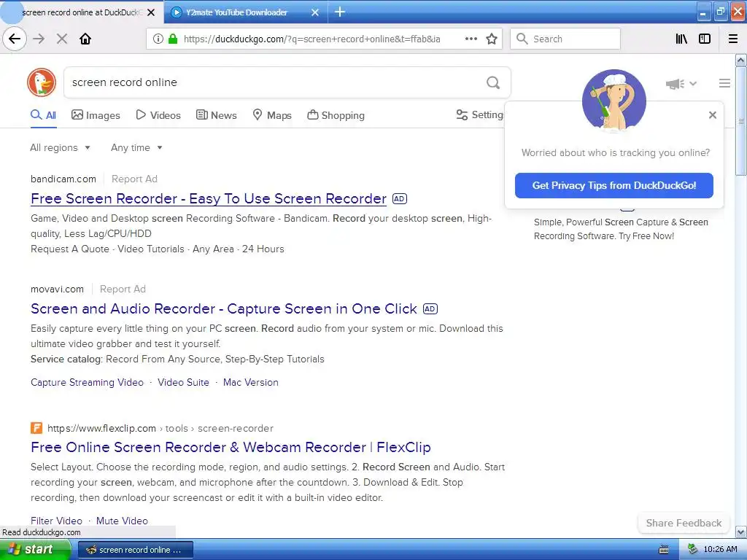Open the Settings dropdown in search bar

tap(480, 114)
